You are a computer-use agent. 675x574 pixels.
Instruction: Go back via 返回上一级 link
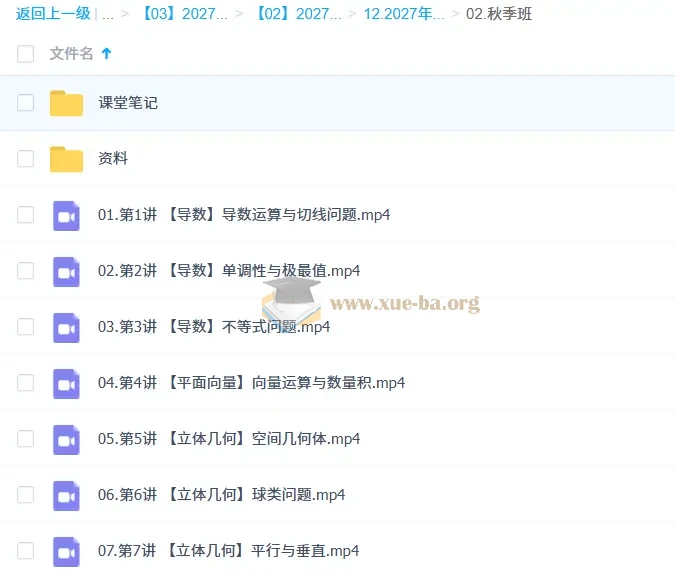53,14
